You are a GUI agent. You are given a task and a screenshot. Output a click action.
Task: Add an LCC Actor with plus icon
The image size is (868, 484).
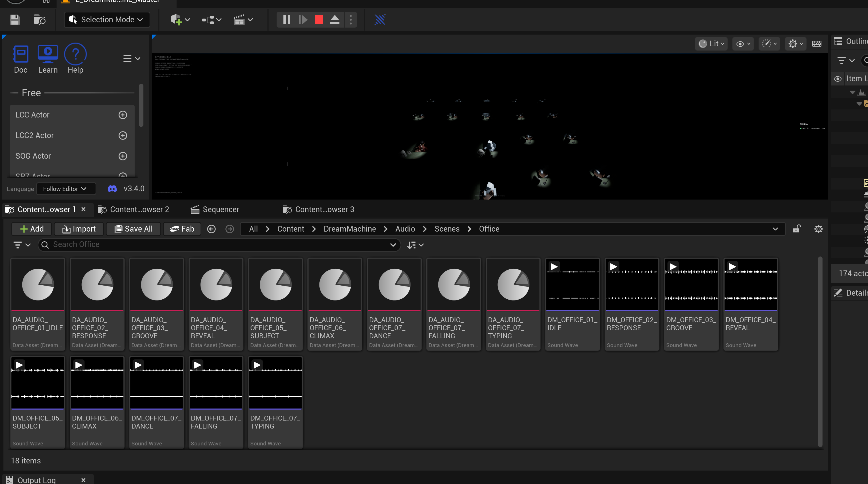123,115
